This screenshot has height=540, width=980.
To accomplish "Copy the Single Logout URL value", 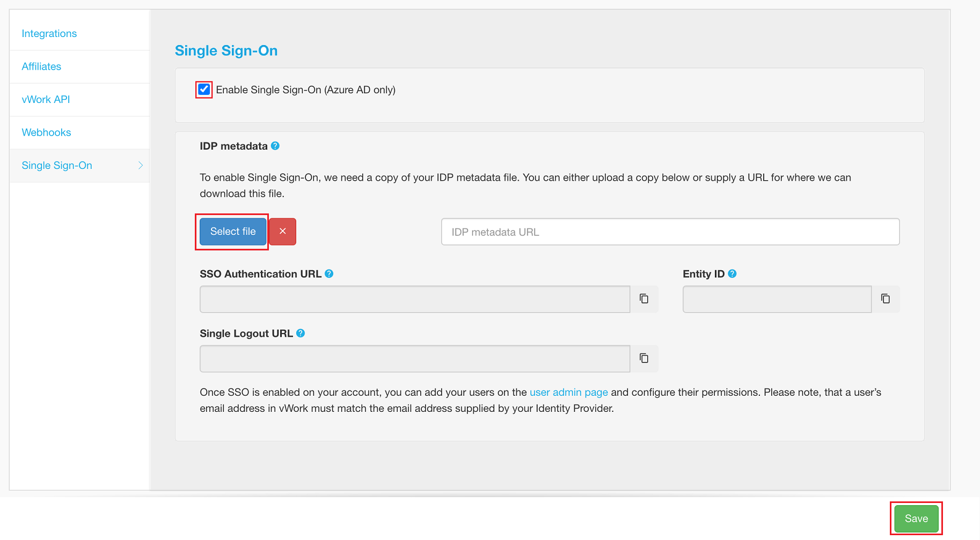I will 644,358.
